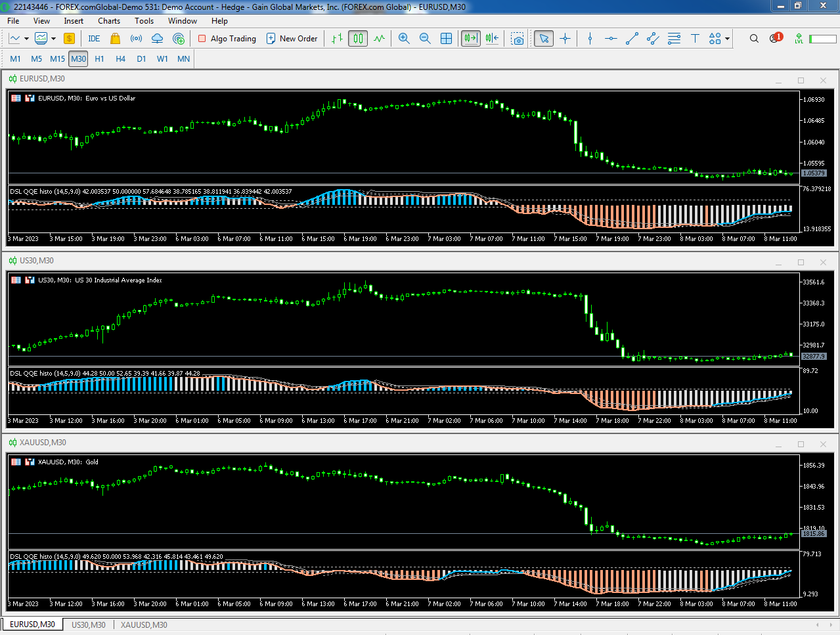Expand the indicators list dropdown arrow

click(53, 39)
